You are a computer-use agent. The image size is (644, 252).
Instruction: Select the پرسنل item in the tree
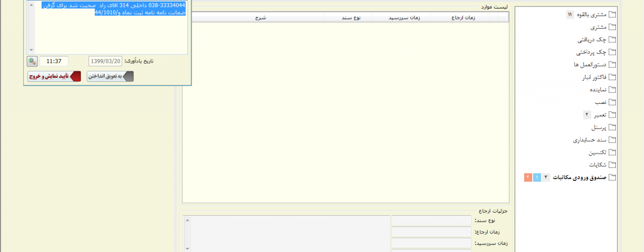pos(597,127)
